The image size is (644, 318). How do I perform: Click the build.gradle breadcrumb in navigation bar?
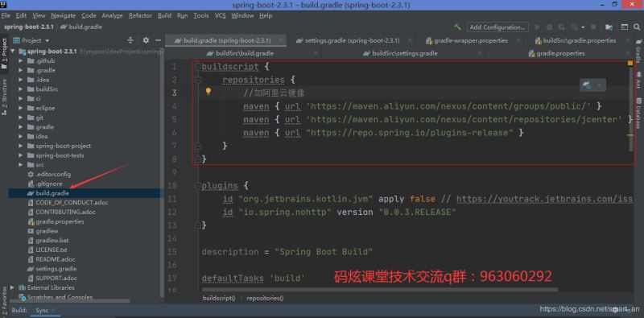click(x=81, y=27)
